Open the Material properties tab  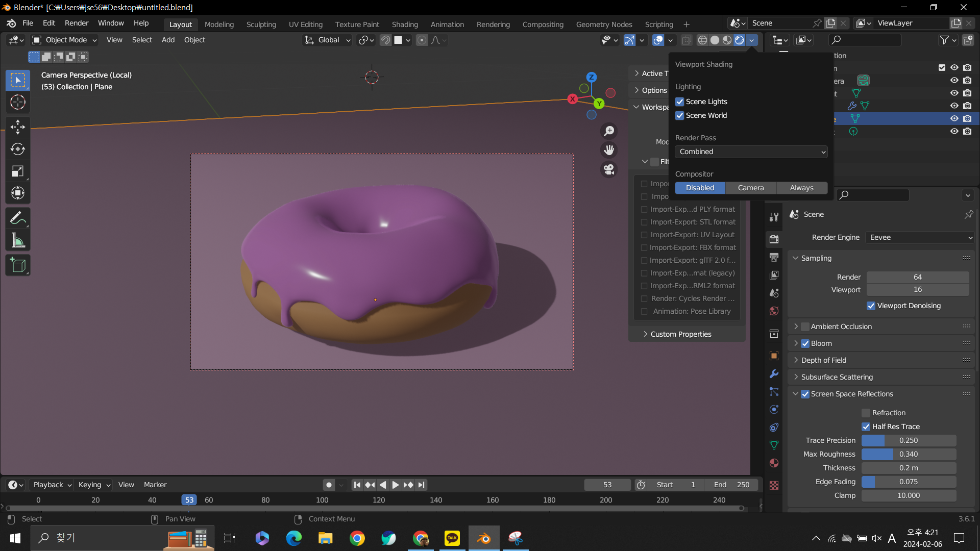tap(774, 463)
